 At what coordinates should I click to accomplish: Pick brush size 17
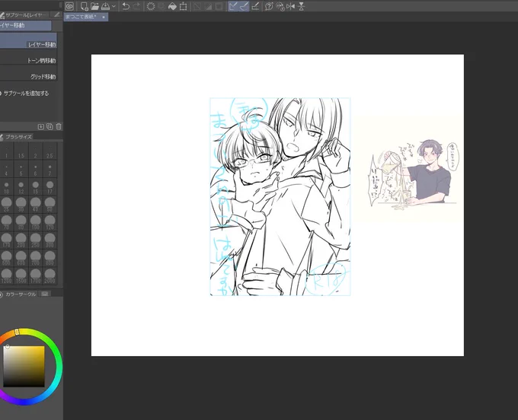(50, 187)
